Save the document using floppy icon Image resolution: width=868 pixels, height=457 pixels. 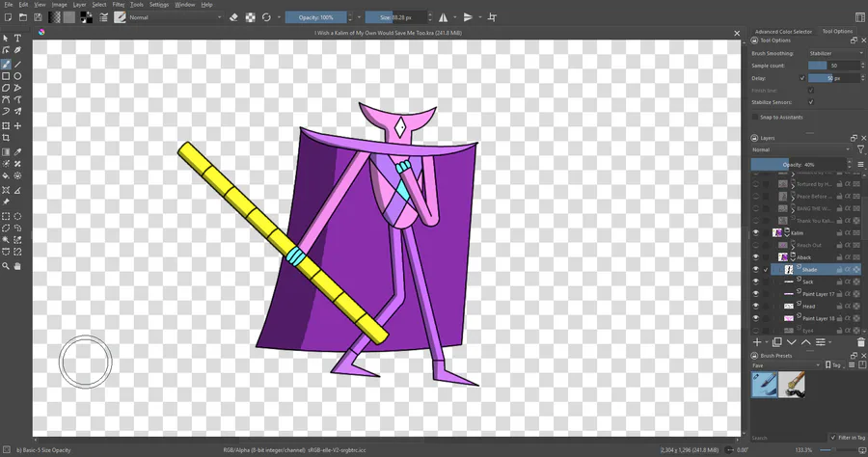tap(38, 17)
